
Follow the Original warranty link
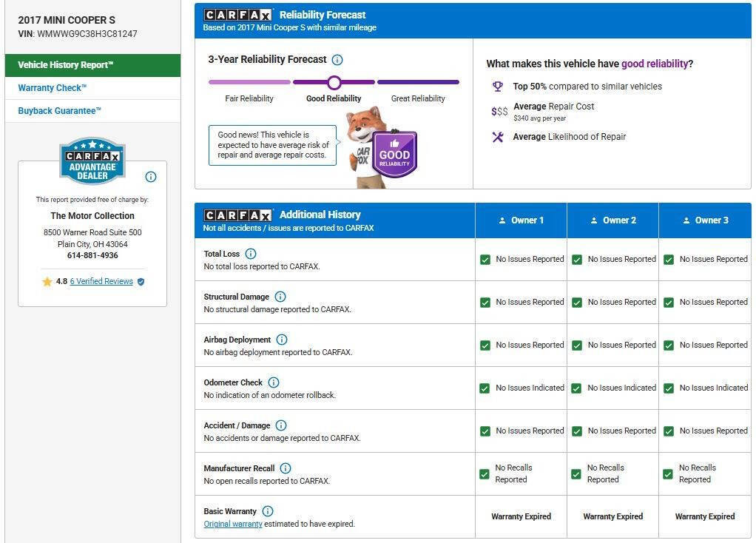[x=233, y=524]
